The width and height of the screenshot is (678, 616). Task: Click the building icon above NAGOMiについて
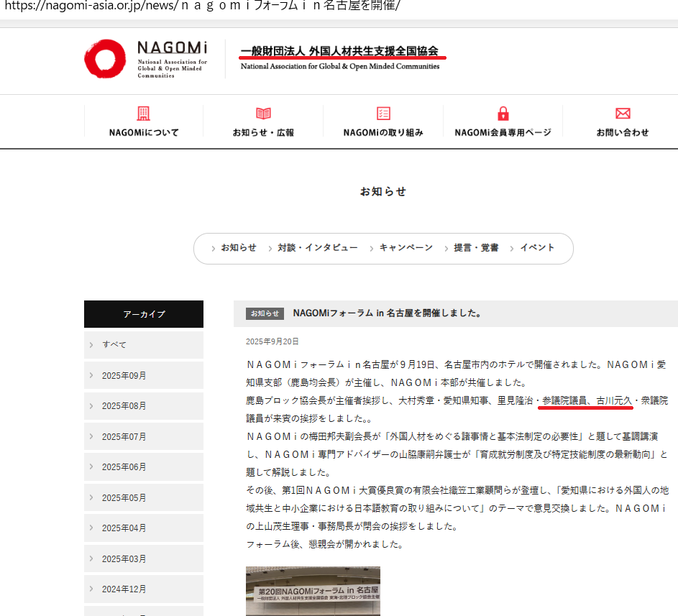[x=144, y=114]
